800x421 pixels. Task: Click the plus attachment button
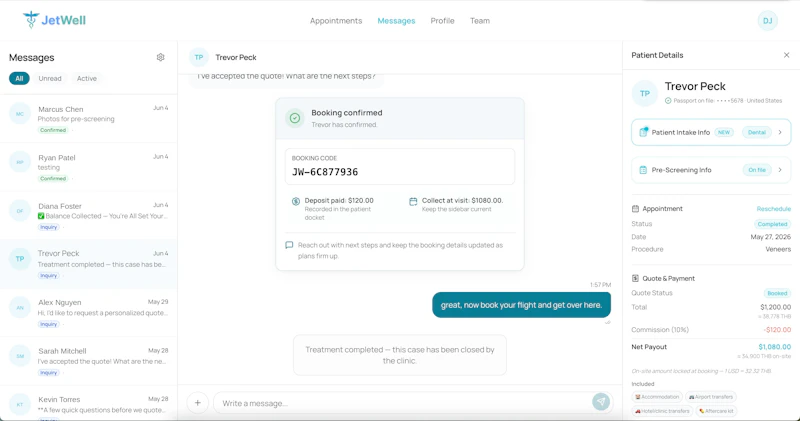(x=197, y=403)
